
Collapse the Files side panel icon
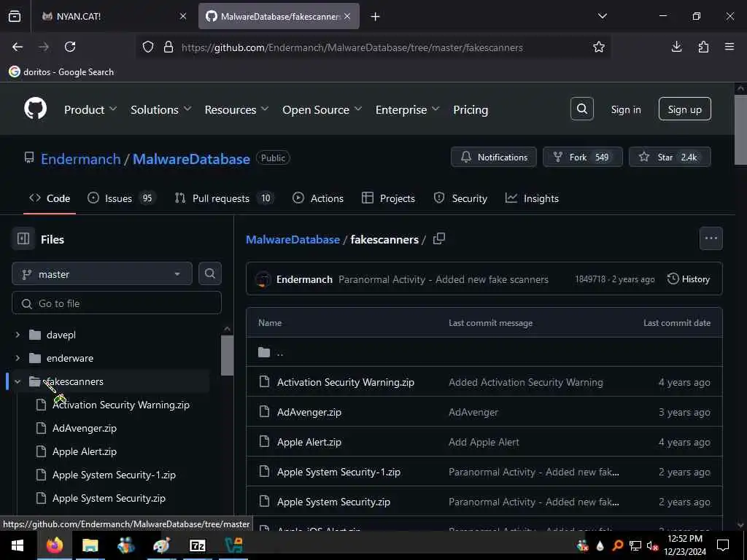[23, 238]
